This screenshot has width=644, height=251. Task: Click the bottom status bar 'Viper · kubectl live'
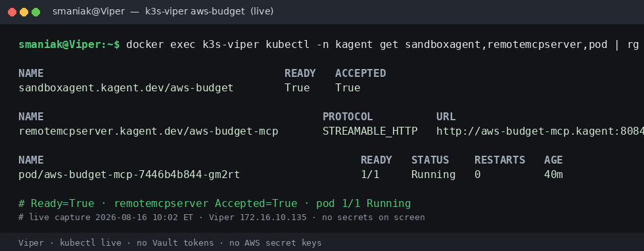(70, 242)
